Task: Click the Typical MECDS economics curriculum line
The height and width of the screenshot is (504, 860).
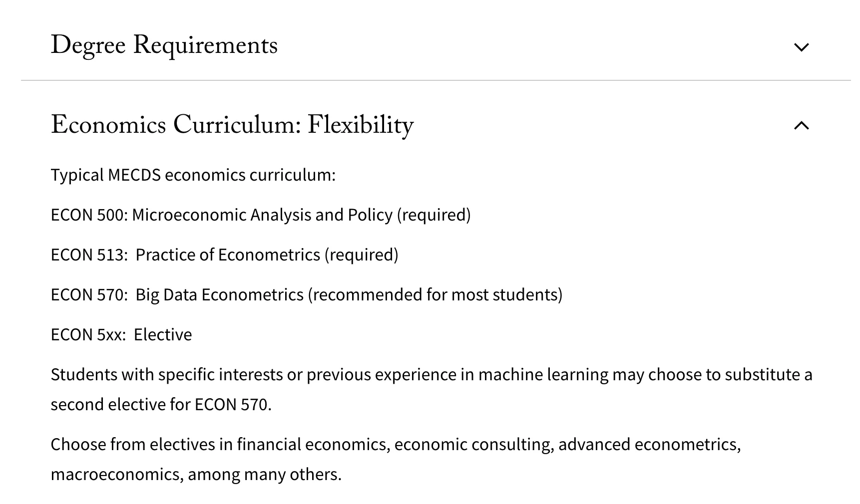Action: (193, 175)
